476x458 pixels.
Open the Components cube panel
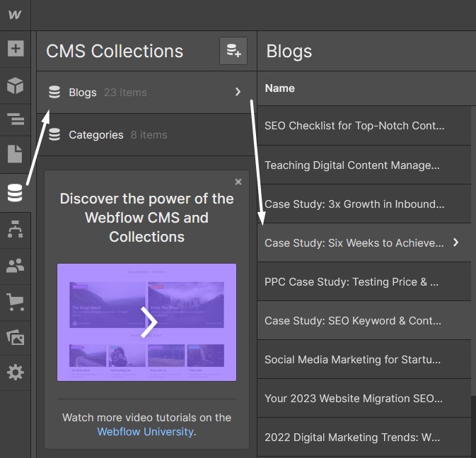click(15, 86)
